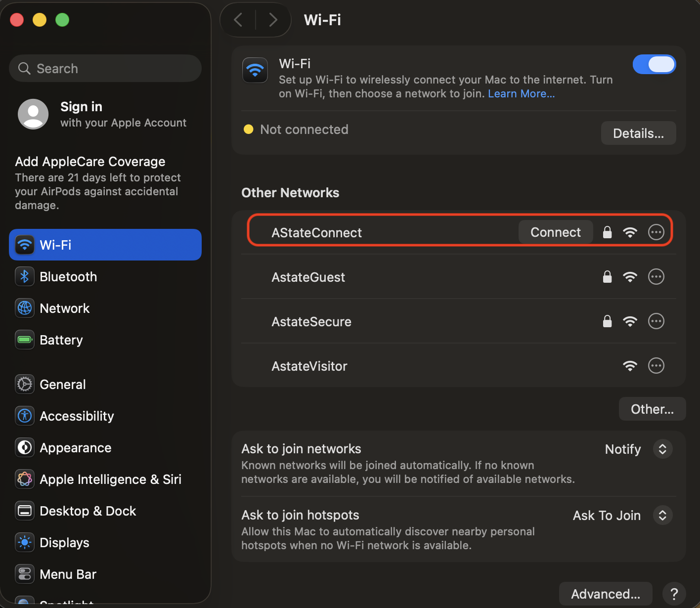Open General settings pane
This screenshot has width=700, height=608.
105,385
